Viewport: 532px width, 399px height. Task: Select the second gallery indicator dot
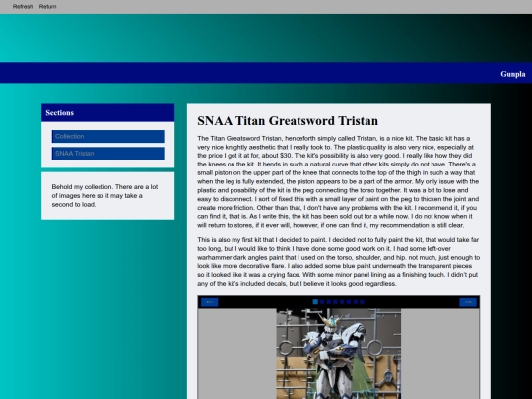(x=322, y=302)
